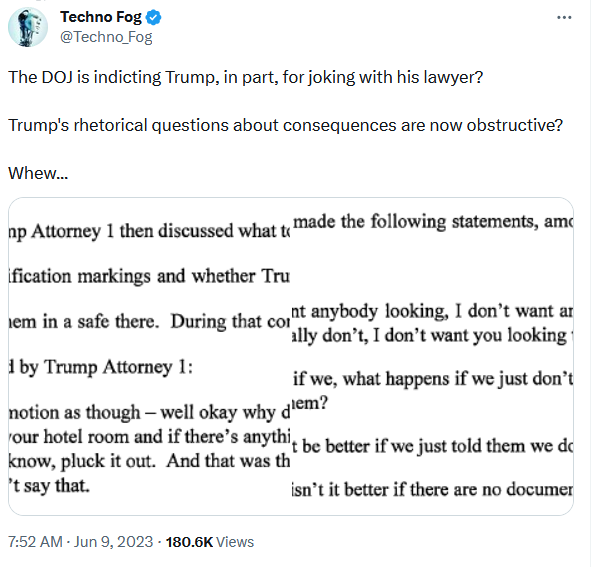Click the tweet line about joking with his lawyer
This screenshot has height=567, width=593.
pos(246,77)
